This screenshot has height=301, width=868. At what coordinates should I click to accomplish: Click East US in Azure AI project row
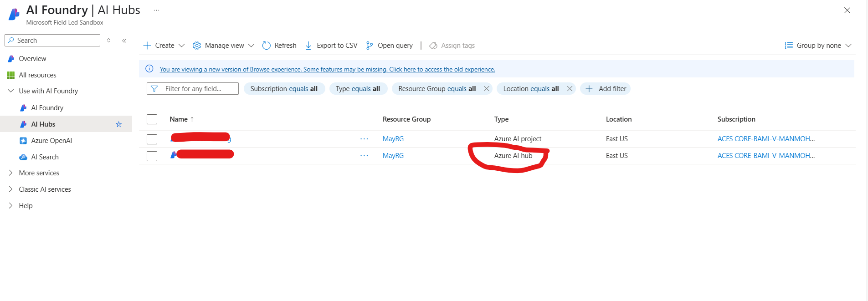(617, 139)
